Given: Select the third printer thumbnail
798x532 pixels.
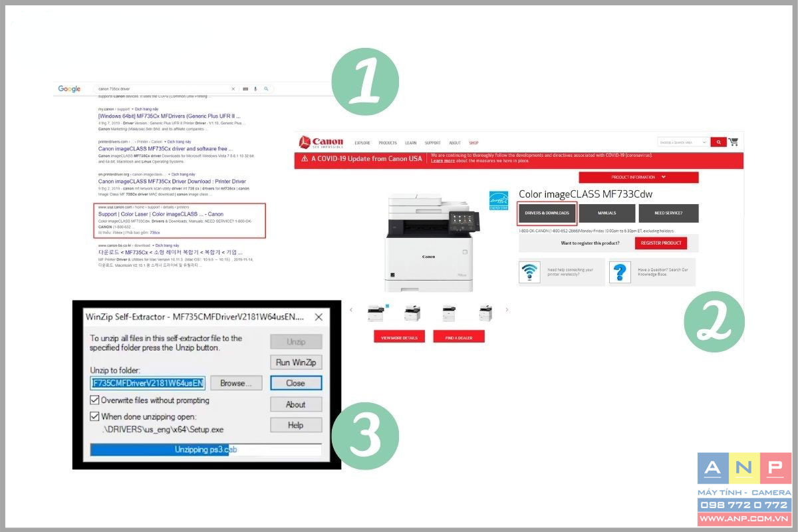Looking at the screenshot, I should point(450,313).
